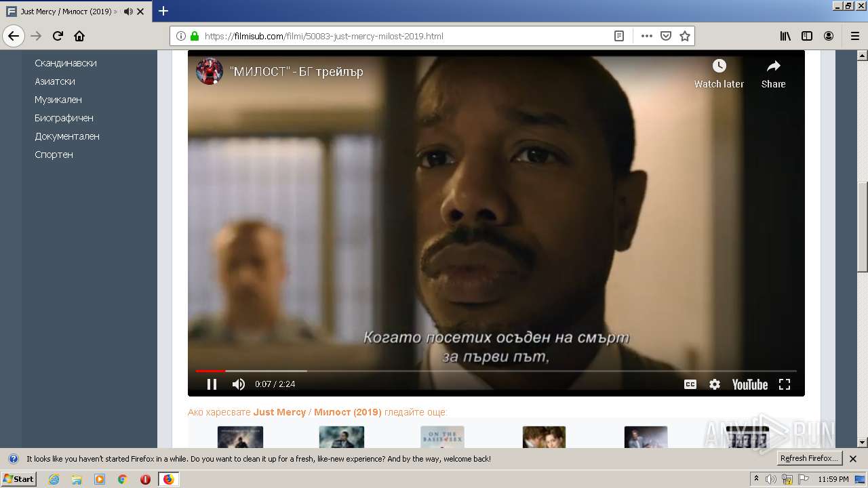Image resolution: width=868 pixels, height=488 pixels.
Task: Open the Музикален category
Action: [x=58, y=100]
